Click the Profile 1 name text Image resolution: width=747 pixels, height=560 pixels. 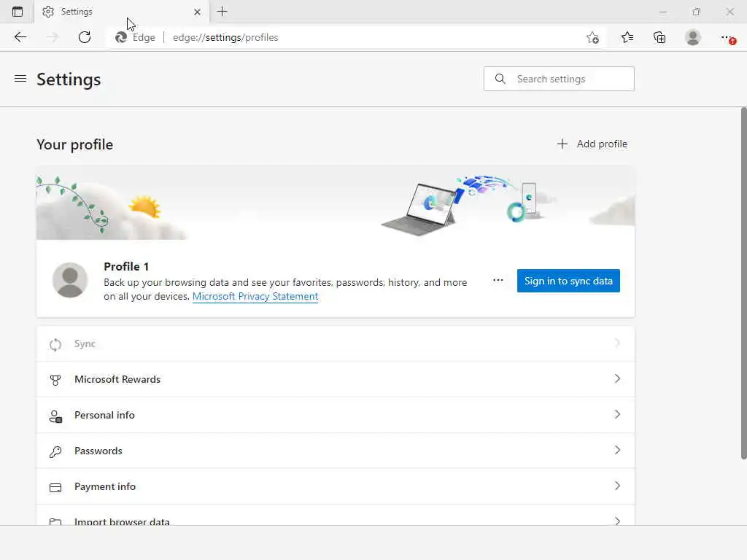[x=126, y=266]
